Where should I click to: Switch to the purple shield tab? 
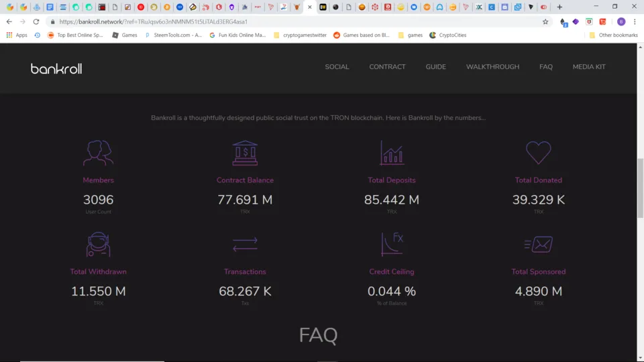pos(231,7)
